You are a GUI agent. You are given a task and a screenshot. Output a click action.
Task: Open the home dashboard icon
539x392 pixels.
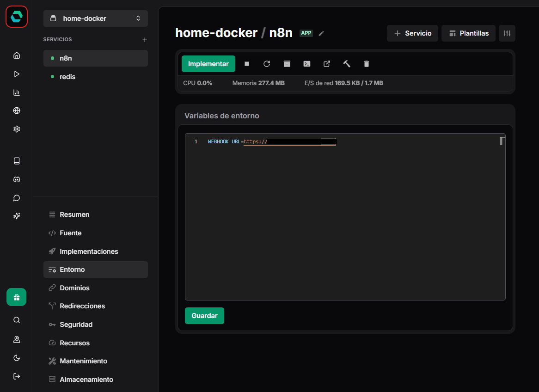[17, 55]
